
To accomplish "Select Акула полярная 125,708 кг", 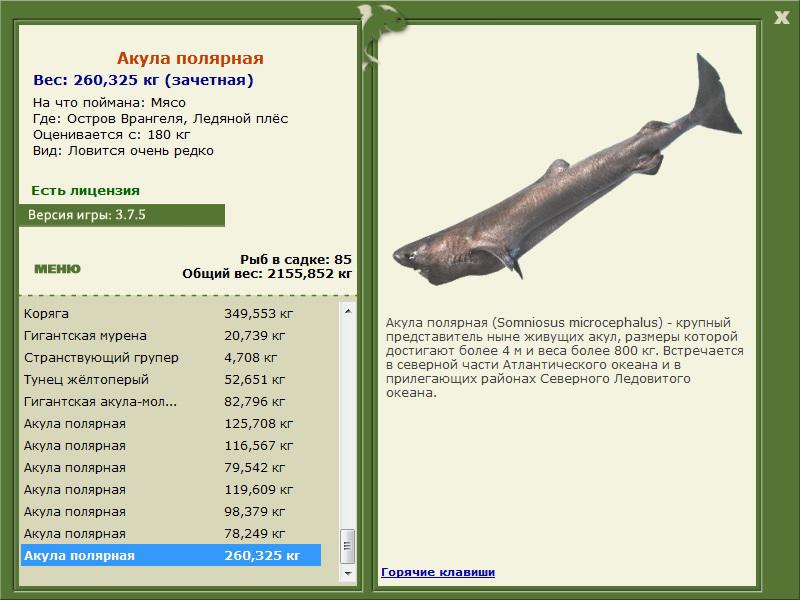I will [171, 423].
